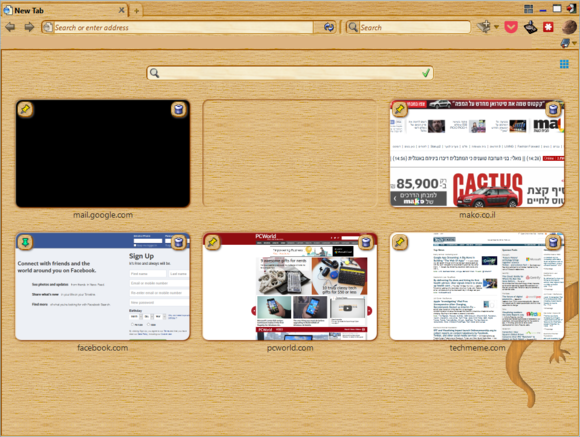The width and height of the screenshot is (580, 437).
Task: Open the bookmarks star icon
Action: [483, 27]
